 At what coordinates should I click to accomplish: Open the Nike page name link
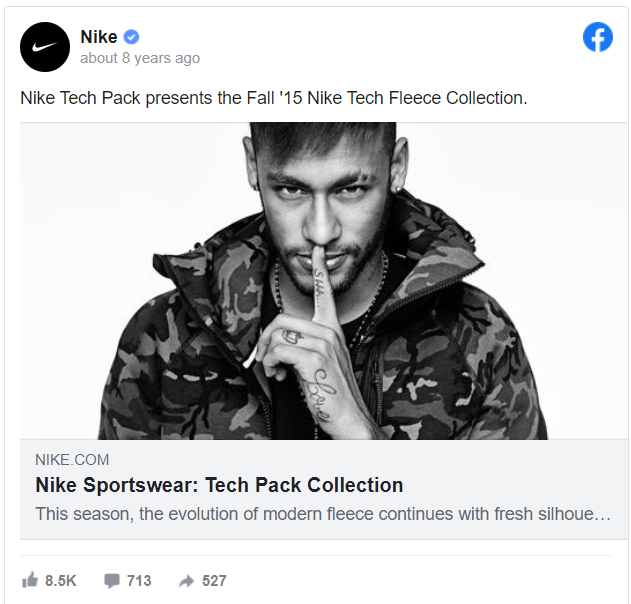(98, 37)
